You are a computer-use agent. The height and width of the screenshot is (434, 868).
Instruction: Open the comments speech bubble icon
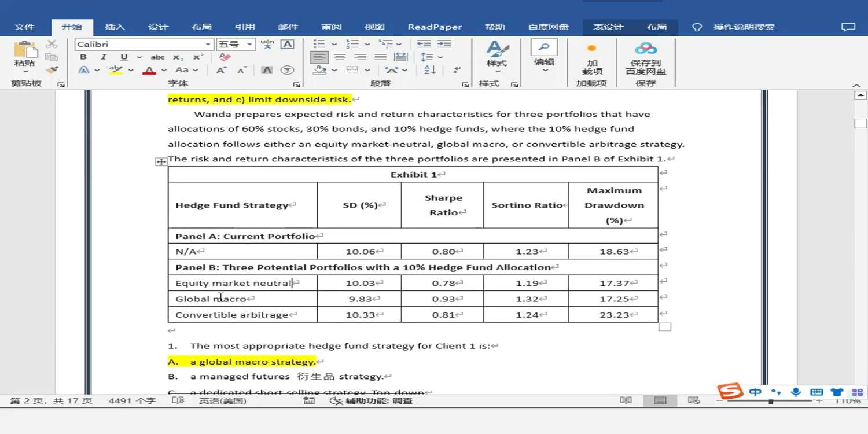click(x=848, y=27)
